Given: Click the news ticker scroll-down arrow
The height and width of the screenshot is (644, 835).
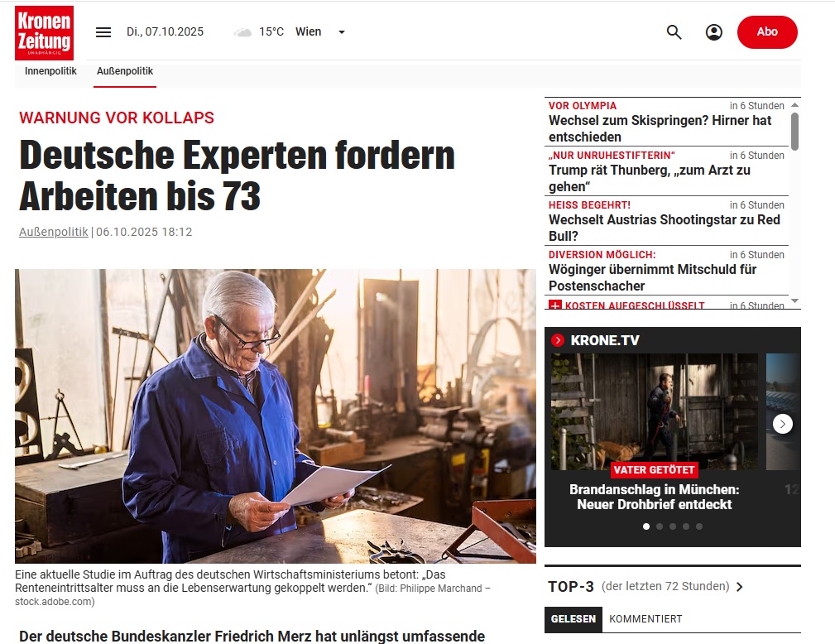Looking at the screenshot, I should click(x=794, y=301).
